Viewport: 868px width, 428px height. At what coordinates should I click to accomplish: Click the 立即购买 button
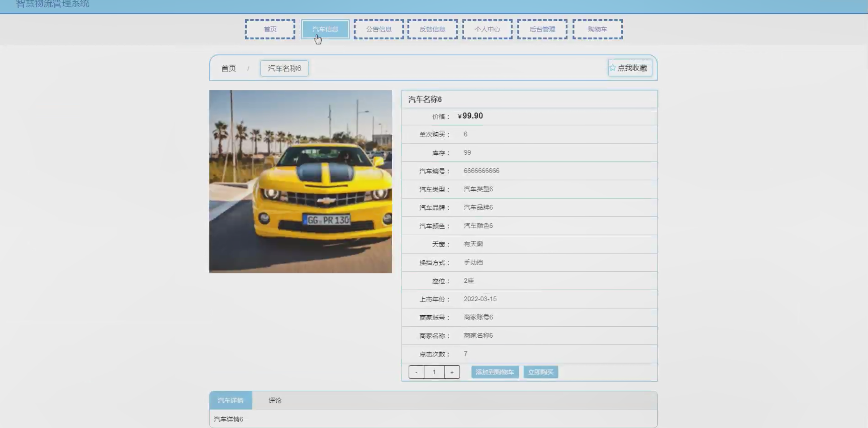pyautogui.click(x=541, y=372)
